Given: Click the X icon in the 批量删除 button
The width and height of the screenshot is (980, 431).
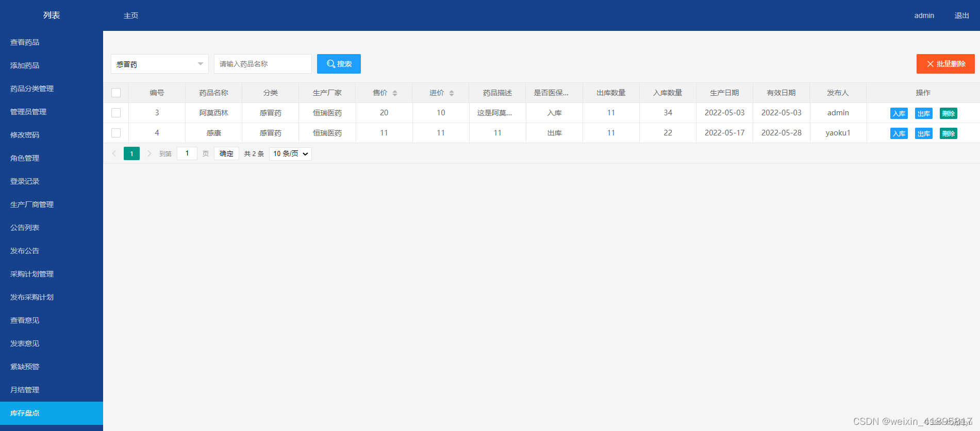Looking at the screenshot, I should (x=930, y=64).
